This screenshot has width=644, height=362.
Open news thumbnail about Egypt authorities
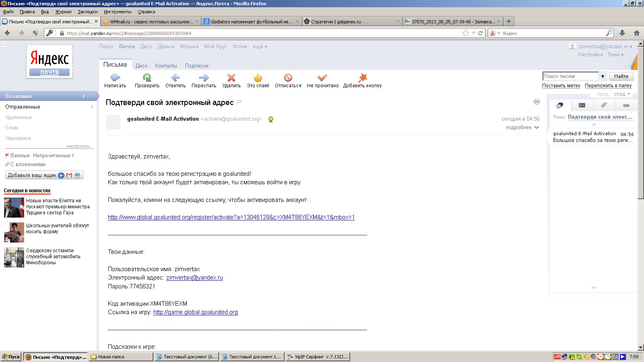pyautogui.click(x=14, y=208)
